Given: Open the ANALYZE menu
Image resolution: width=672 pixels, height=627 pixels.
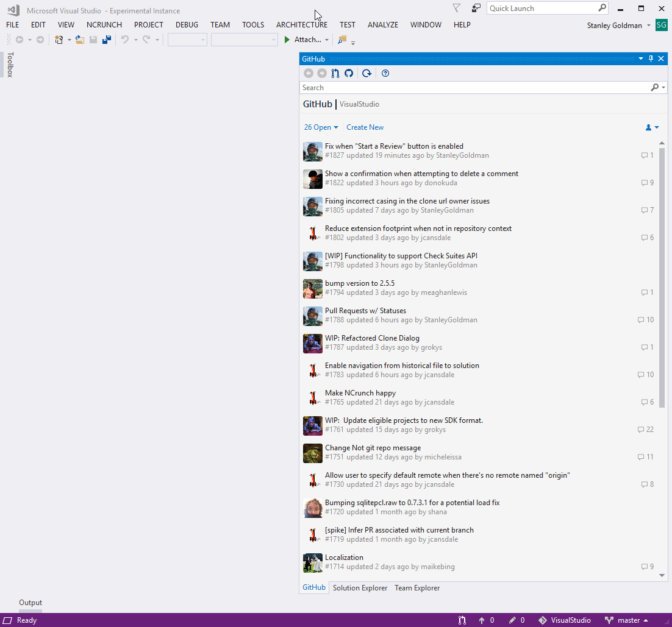Looking at the screenshot, I should pyautogui.click(x=383, y=25).
